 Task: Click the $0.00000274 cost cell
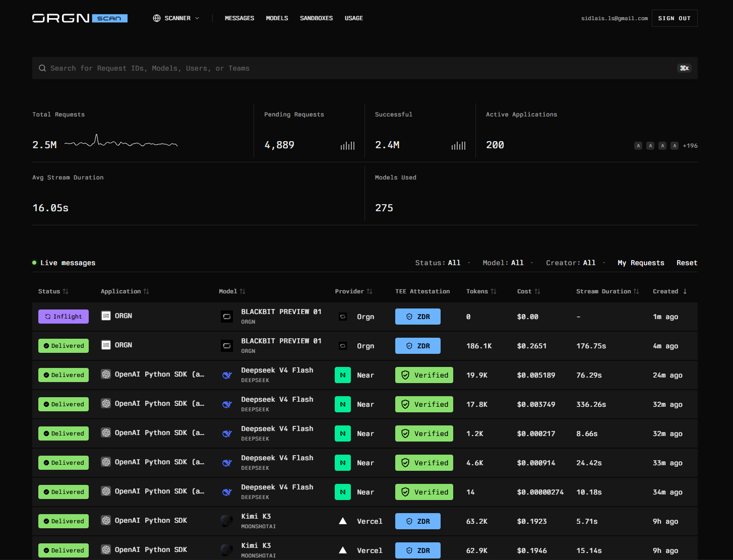[x=540, y=492]
